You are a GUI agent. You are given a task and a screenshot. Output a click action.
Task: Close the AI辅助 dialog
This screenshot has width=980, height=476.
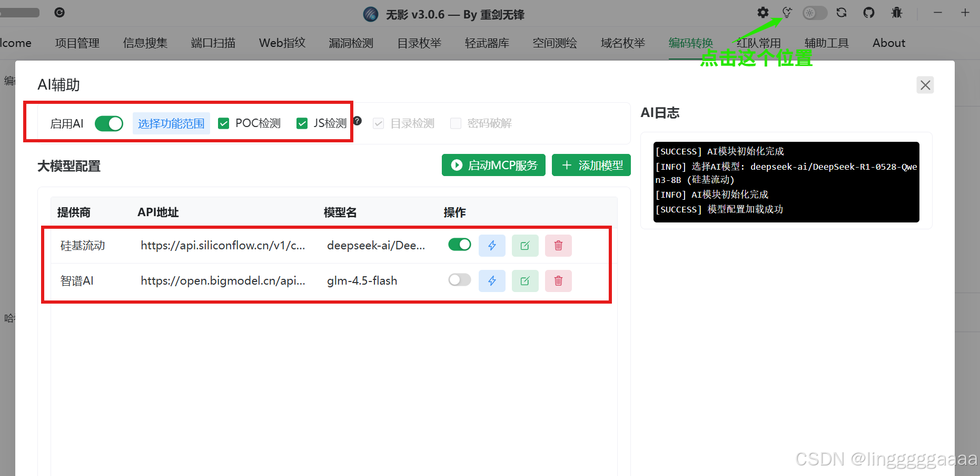925,84
